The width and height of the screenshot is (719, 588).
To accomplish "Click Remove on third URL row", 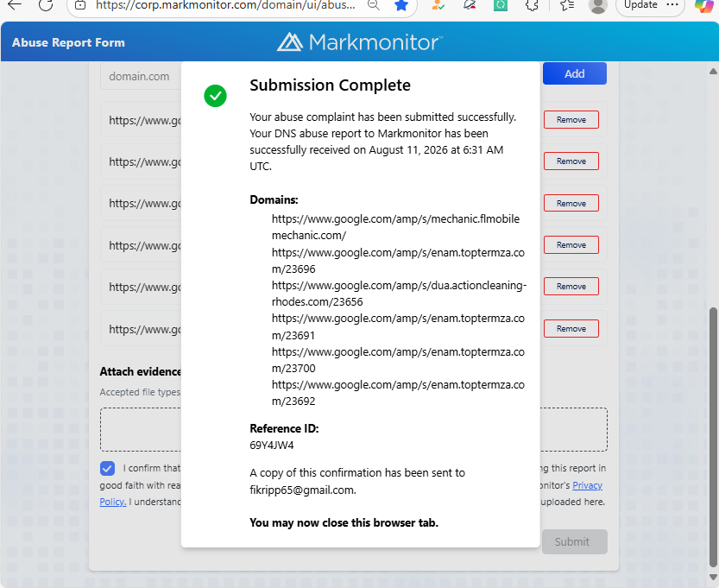I will [x=571, y=203].
